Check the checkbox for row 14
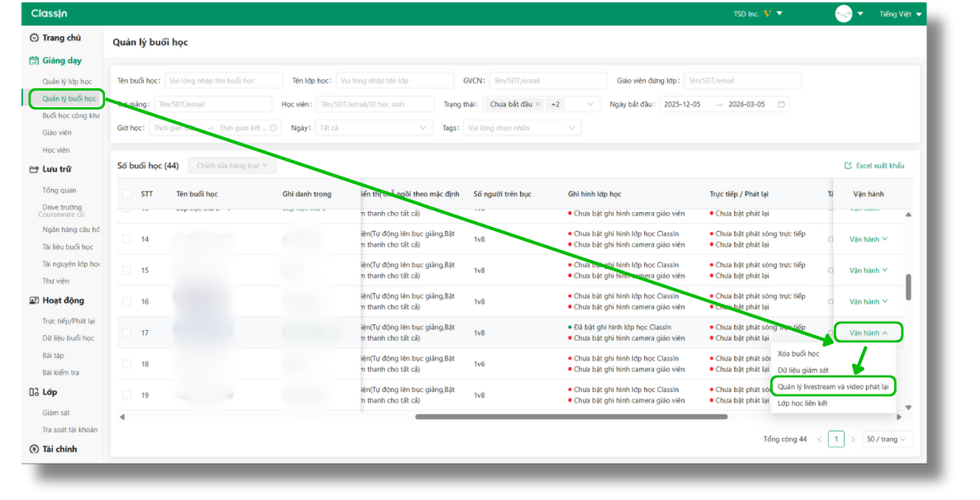 (x=126, y=239)
